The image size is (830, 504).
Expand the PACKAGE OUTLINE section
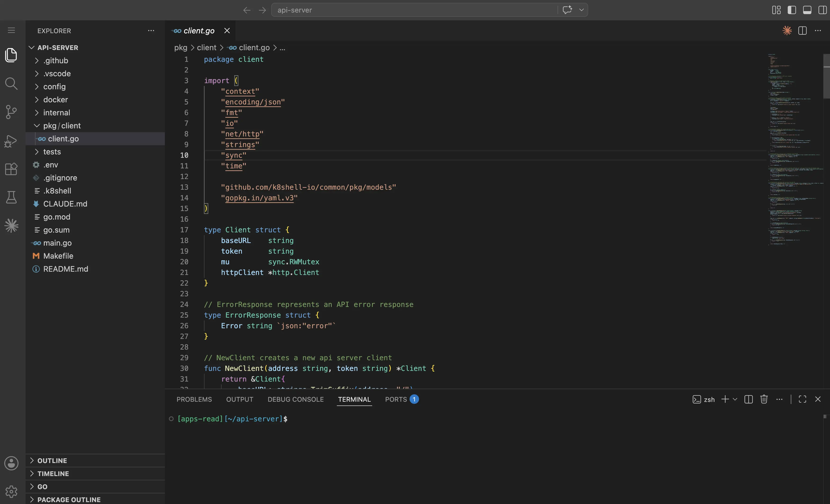coord(95,499)
